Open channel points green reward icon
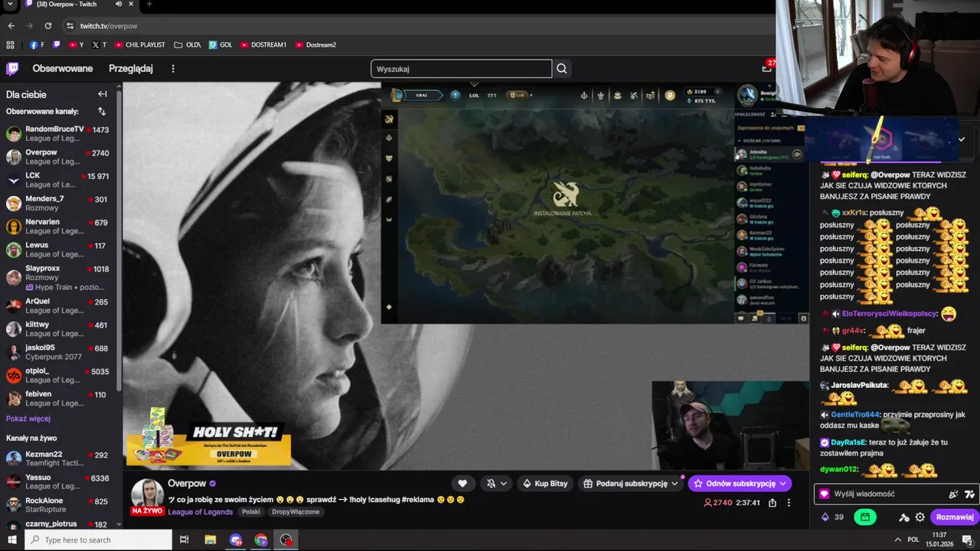980x551 pixels. [865, 517]
